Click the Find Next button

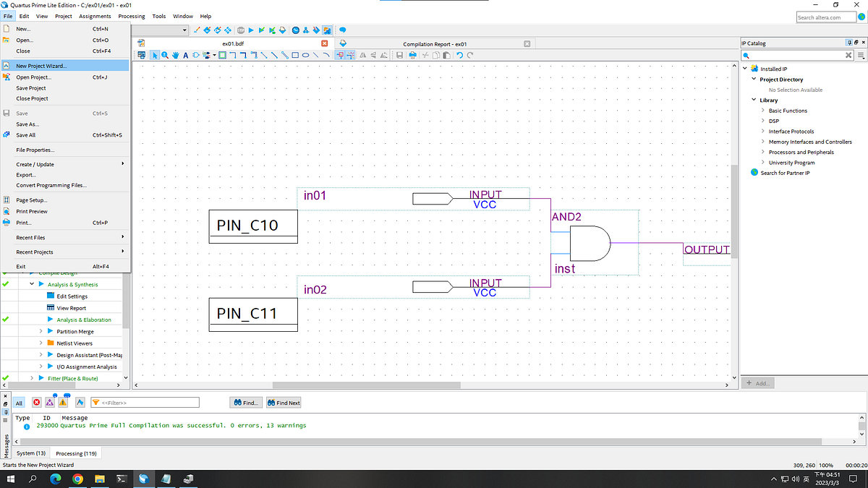coord(283,402)
